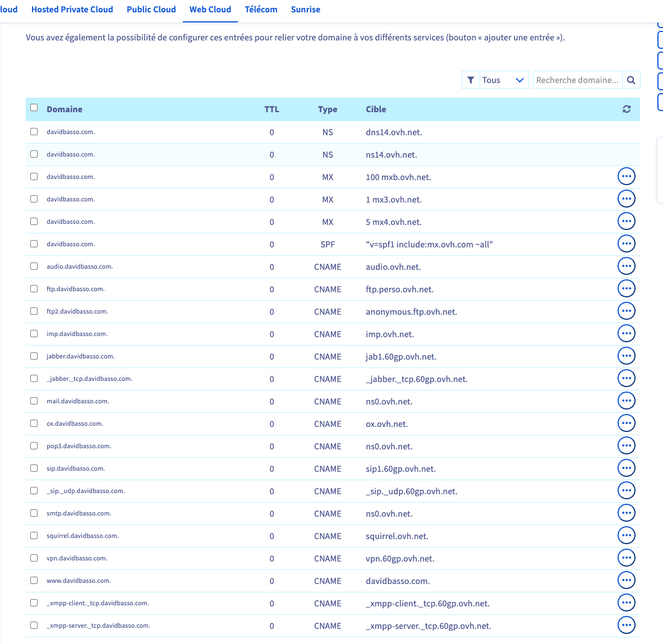Open actions menu for SPF record row
Image resolution: width=663 pixels, height=644 pixels.
626,244
